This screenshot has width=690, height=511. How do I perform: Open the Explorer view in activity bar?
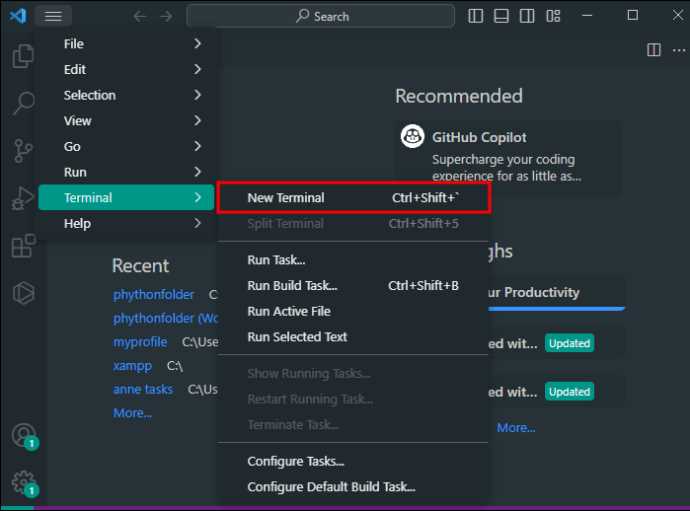[x=23, y=56]
